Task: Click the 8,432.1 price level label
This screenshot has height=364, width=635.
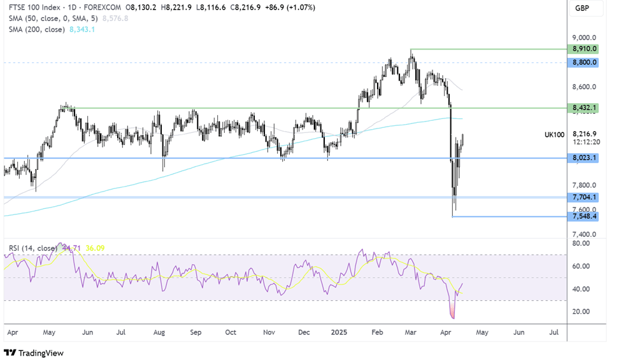Action: [x=583, y=108]
